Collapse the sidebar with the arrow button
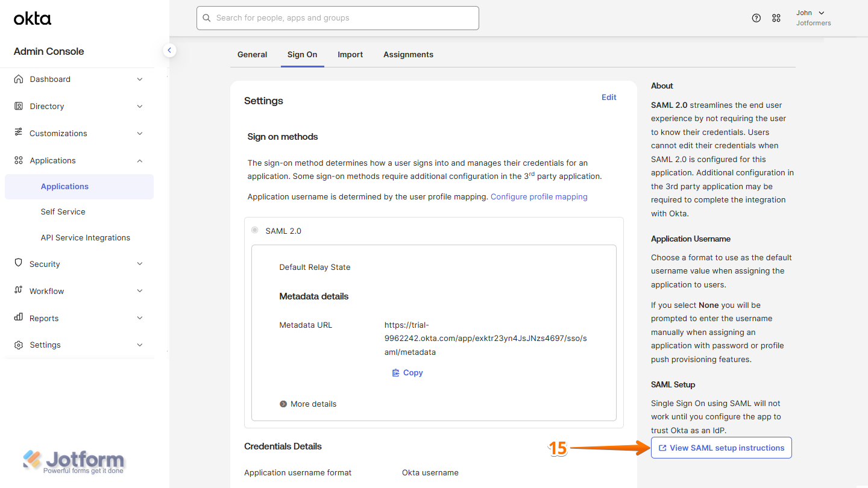The height and width of the screenshot is (488, 868). (x=170, y=50)
